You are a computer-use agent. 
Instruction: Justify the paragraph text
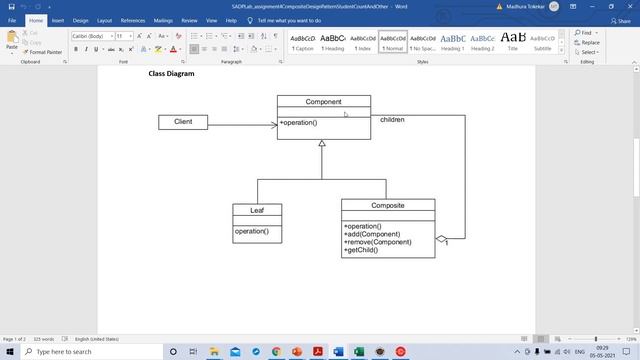click(224, 49)
